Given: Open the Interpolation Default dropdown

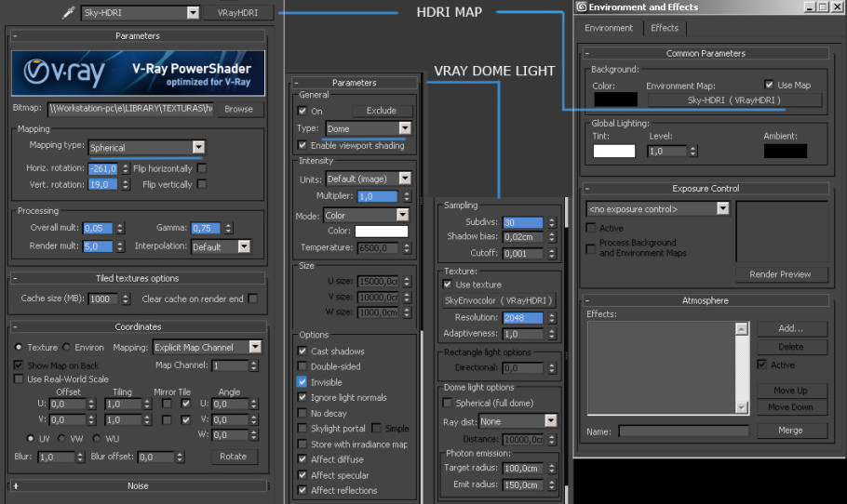Looking at the screenshot, I should tap(244, 246).
